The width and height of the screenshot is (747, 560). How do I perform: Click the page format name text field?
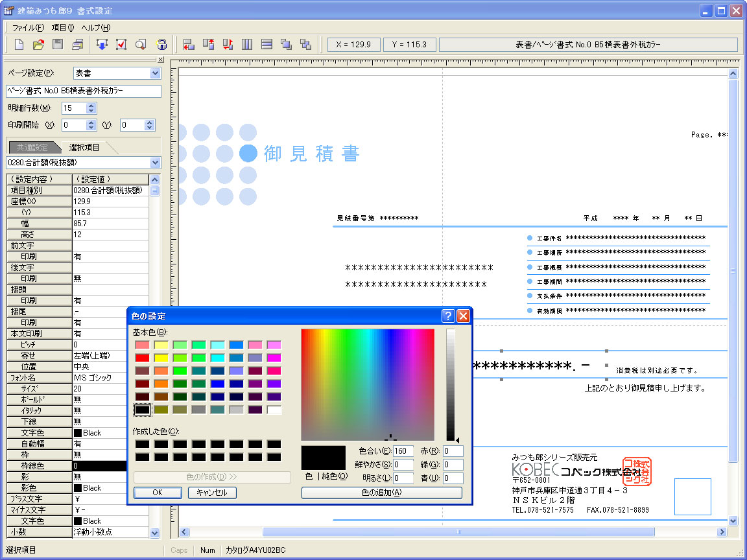[84, 91]
